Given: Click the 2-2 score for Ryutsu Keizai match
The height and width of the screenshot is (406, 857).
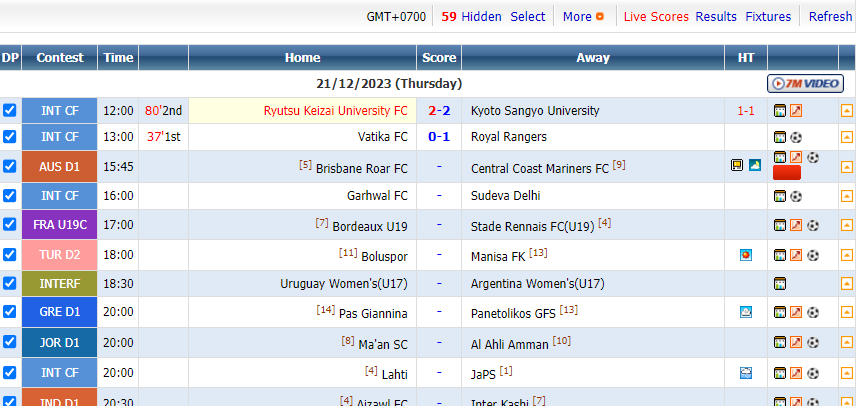Looking at the screenshot, I should (x=438, y=111).
